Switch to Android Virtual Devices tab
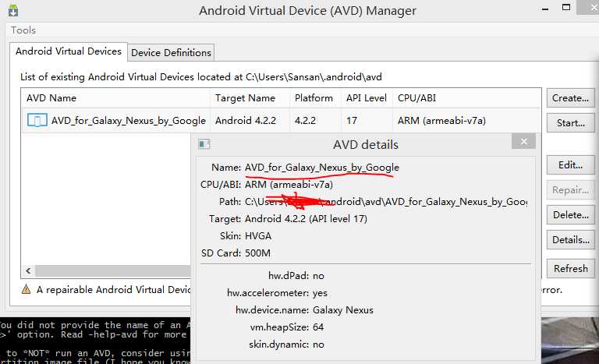 [x=69, y=51]
